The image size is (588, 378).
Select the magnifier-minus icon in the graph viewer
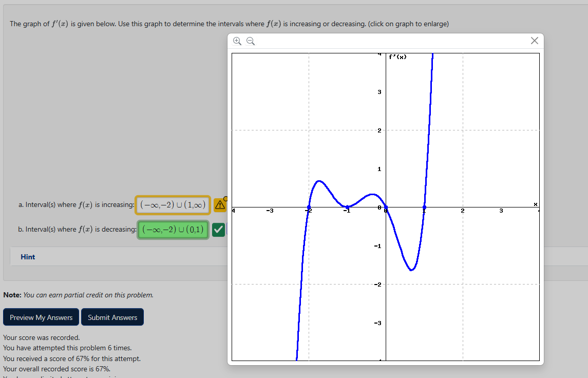coord(250,41)
